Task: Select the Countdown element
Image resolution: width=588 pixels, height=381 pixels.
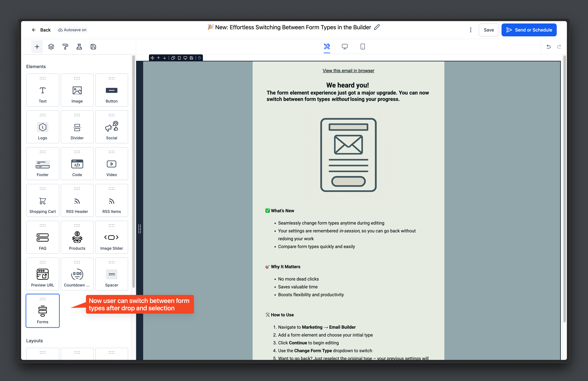Action: point(77,274)
